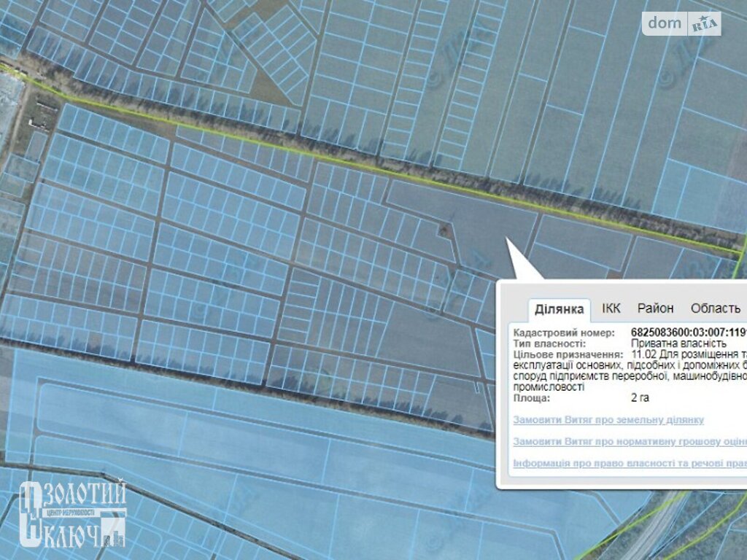Click the Приватна власність ownership value
The height and width of the screenshot is (560, 747).
click(x=678, y=343)
